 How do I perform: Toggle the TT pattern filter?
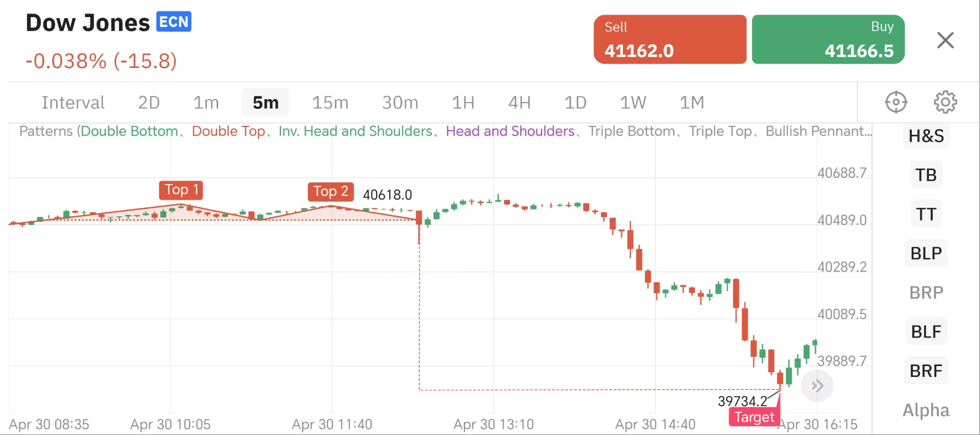pyautogui.click(x=926, y=214)
